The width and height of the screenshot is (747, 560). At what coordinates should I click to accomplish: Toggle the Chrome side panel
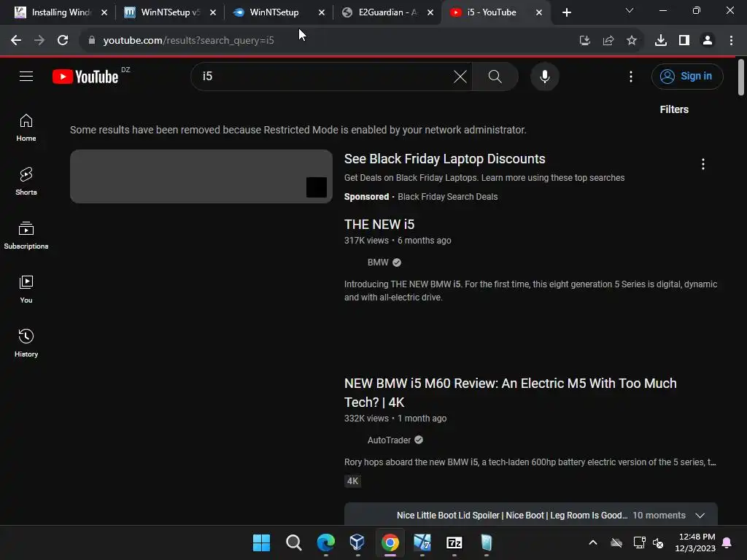pyautogui.click(x=684, y=41)
